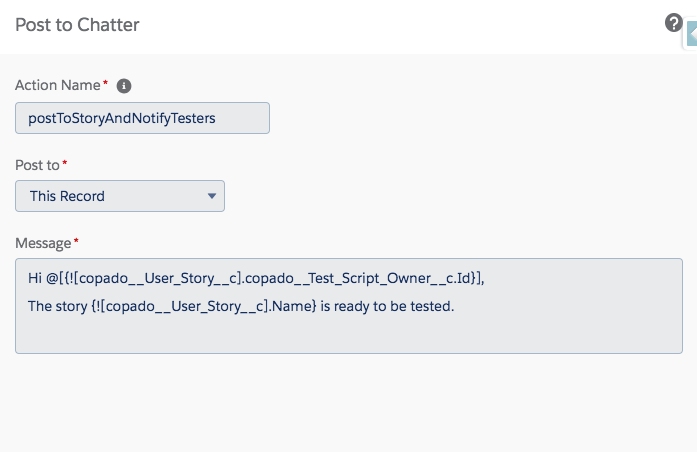Collapse the side panel arrow at top right
697x452 pixels.
tap(691, 34)
